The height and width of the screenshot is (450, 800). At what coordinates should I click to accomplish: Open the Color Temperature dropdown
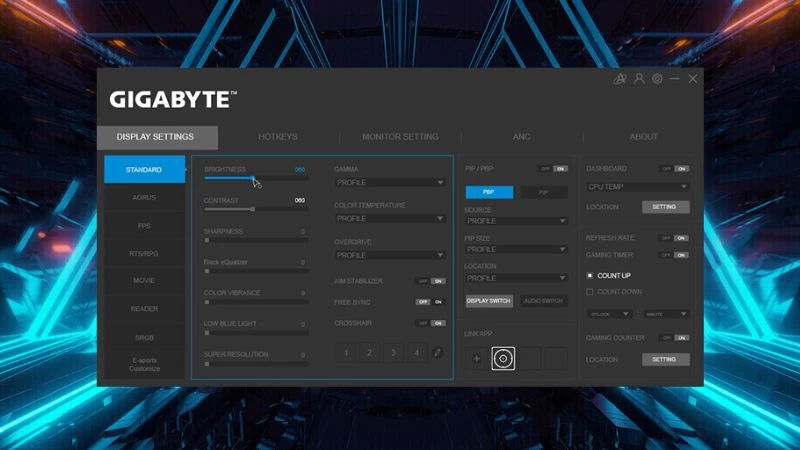390,218
